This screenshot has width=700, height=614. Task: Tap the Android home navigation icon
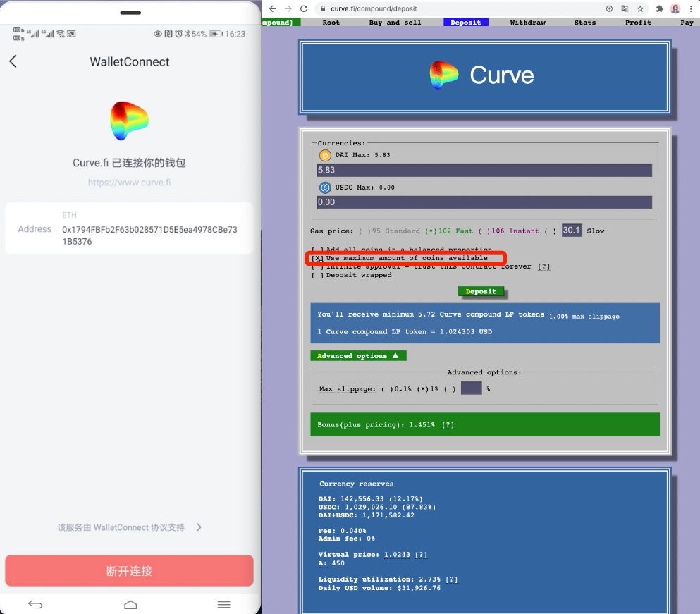click(130, 604)
